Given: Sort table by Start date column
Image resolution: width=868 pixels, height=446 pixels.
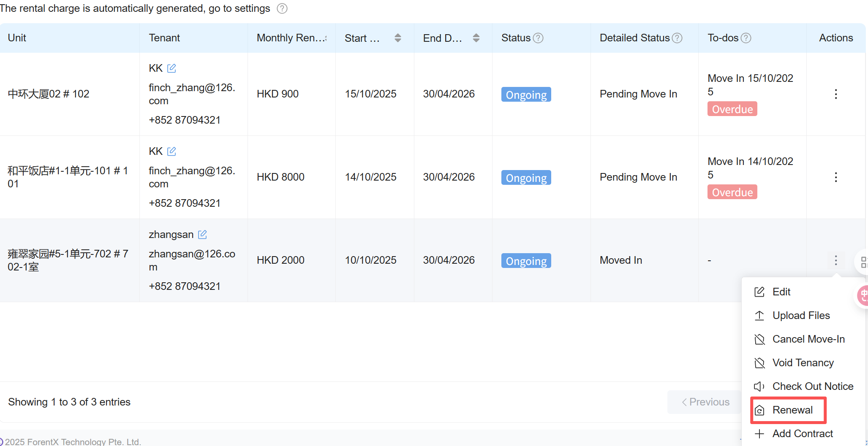Looking at the screenshot, I should point(397,38).
